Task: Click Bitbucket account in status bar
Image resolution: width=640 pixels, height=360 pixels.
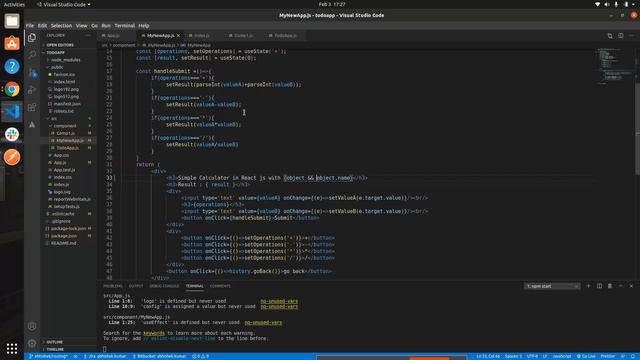Action: [159, 356]
